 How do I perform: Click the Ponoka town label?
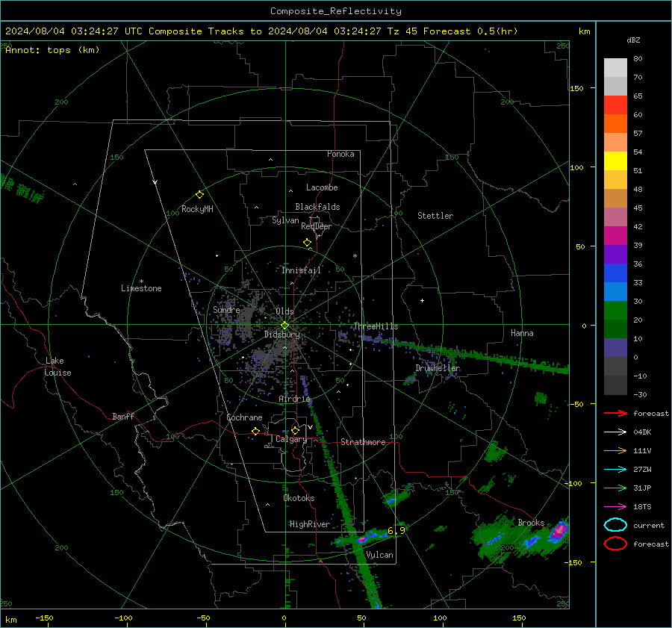(340, 154)
